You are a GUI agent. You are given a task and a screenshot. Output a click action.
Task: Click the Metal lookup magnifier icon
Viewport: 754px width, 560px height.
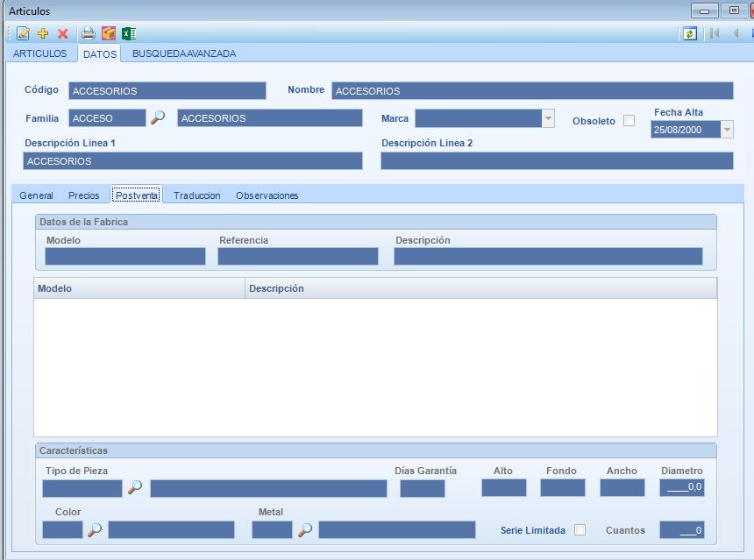pyautogui.click(x=305, y=529)
